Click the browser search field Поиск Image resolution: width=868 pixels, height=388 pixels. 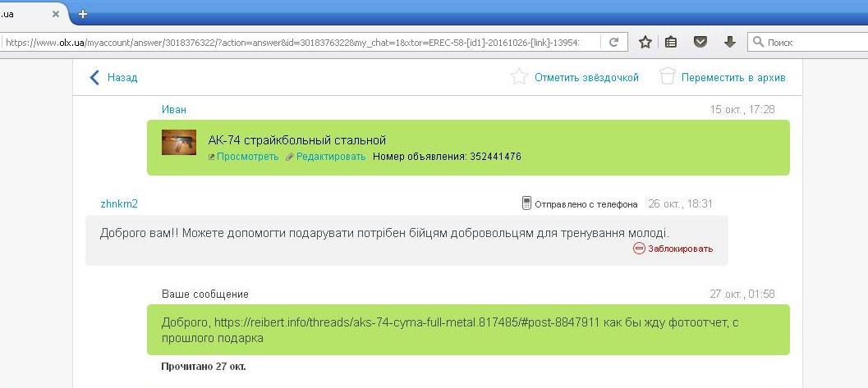coord(808,42)
